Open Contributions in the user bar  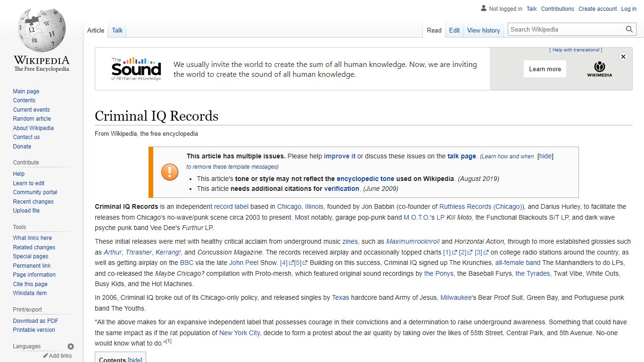point(558,9)
